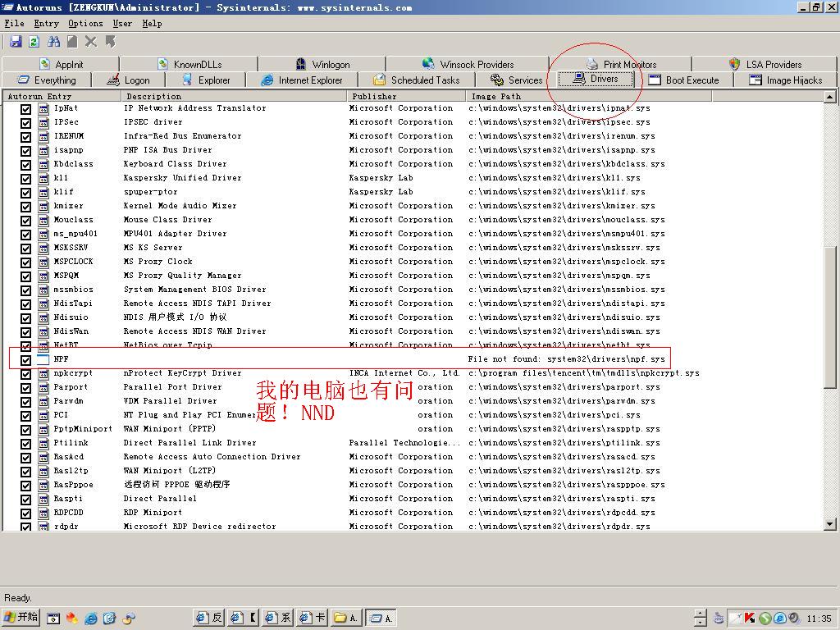The height and width of the screenshot is (630, 840).
Task: Toggle the kl1 Kaspersky driver checkbox
Action: point(25,178)
